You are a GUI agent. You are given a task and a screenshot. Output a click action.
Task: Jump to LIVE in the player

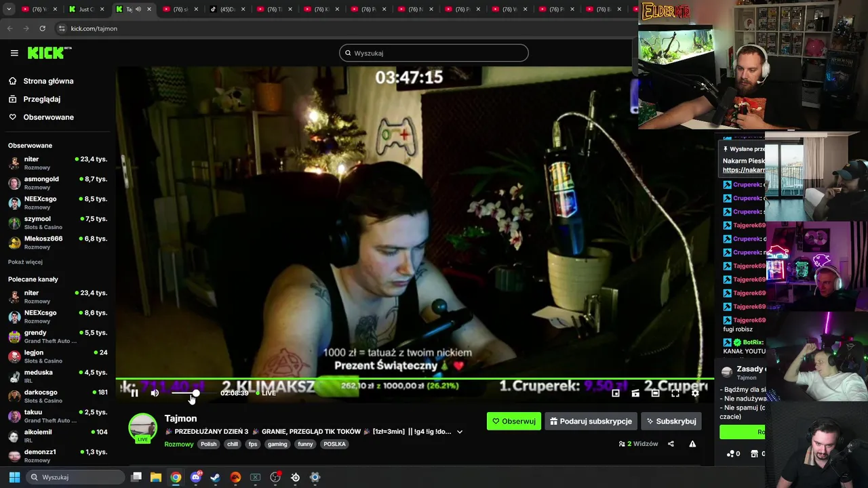tap(266, 393)
